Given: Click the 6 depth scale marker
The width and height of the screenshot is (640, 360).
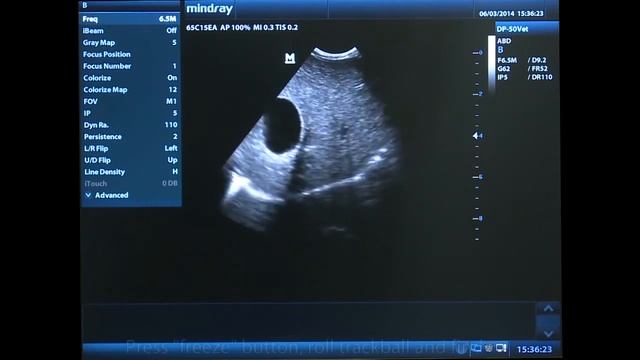Looking at the screenshot, I should (x=478, y=177).
